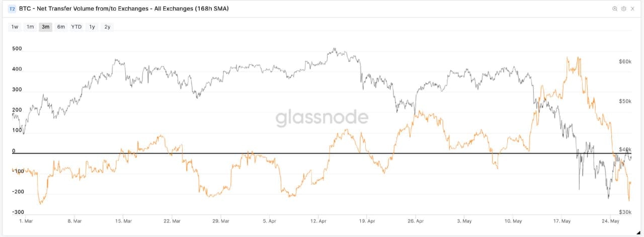
Task: Click the "1. Mar" date axis label
Action: pos(26,221)
